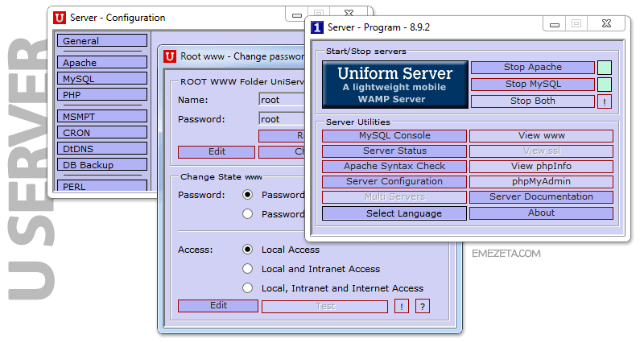Open Server Configuration utility
Viewport: 644px width, 343px height.
point(394,181)
